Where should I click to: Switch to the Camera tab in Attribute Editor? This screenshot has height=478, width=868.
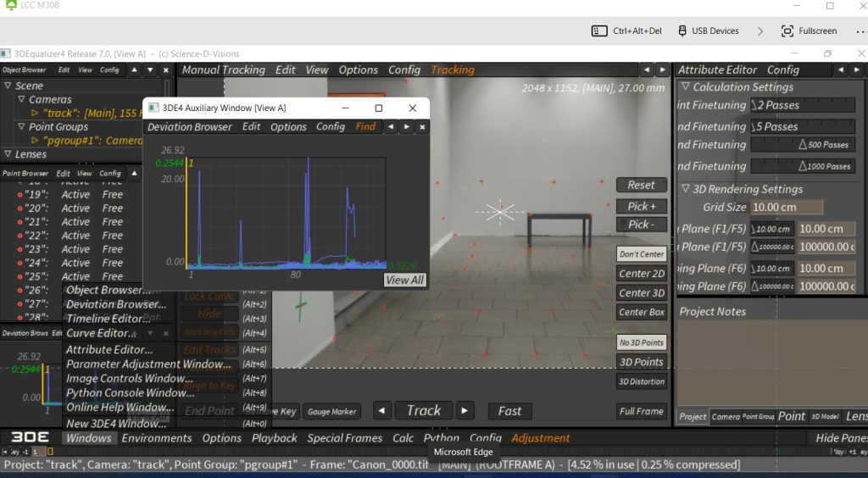[x=726, y=417]
